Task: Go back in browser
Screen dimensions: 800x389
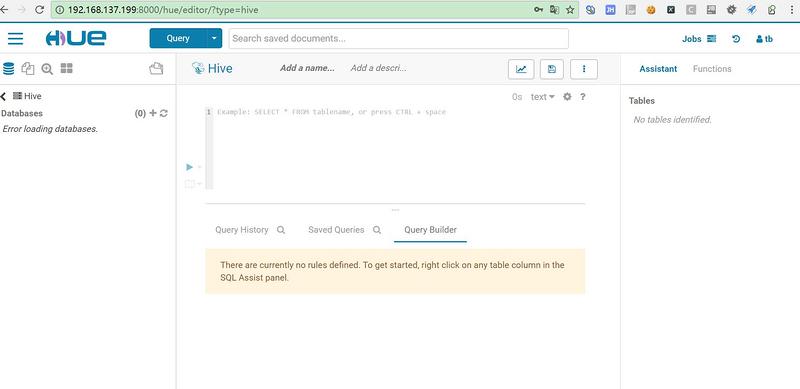Action: click(x=5, y=10)
